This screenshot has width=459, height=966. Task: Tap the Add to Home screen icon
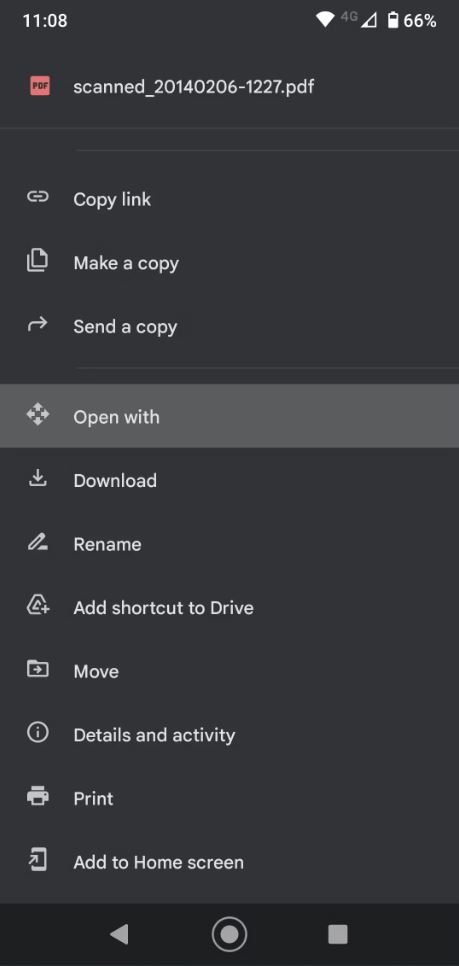38,860
